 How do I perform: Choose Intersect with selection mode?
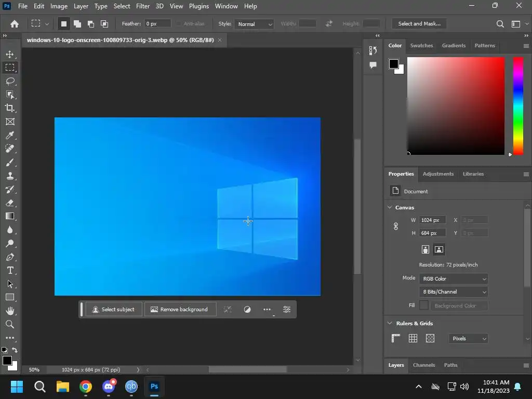point(104,24)
